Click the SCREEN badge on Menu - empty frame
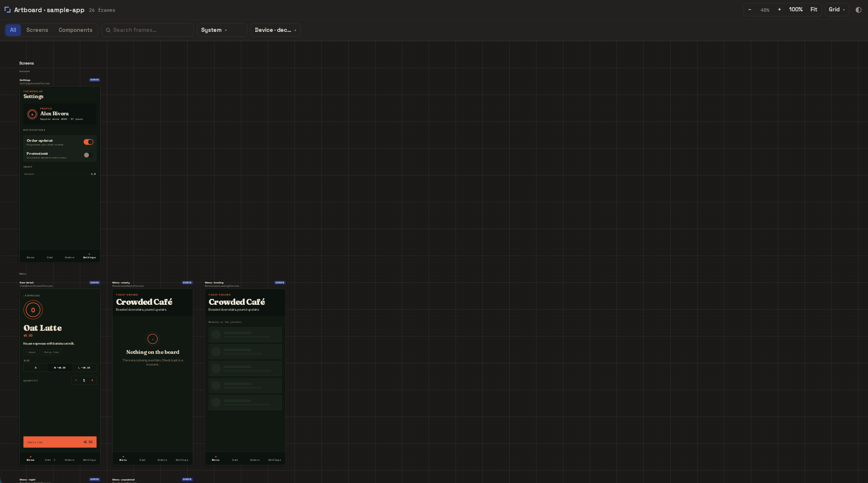This screenshot has height=483, width=868. click(187, 283)
